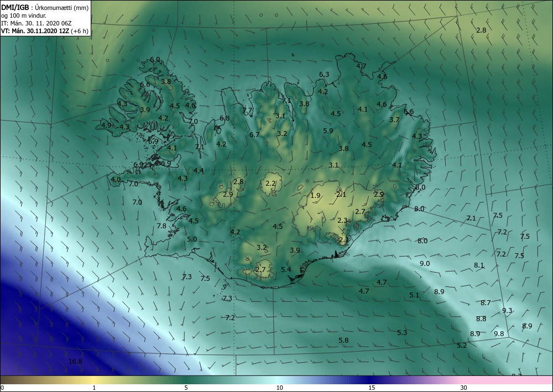Click the 30 tick label on the color scale

point(464,388)
